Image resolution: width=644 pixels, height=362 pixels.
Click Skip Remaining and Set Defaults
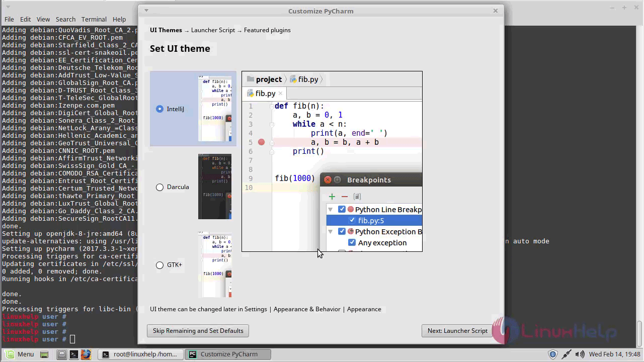tap(198, 331)
